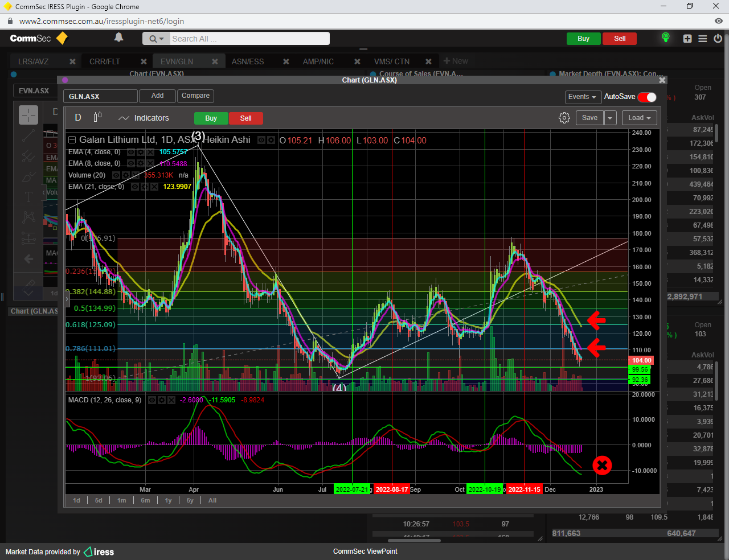
Task: Collapse the Galan Lithium legend
Action: click(x=72, y=140)
